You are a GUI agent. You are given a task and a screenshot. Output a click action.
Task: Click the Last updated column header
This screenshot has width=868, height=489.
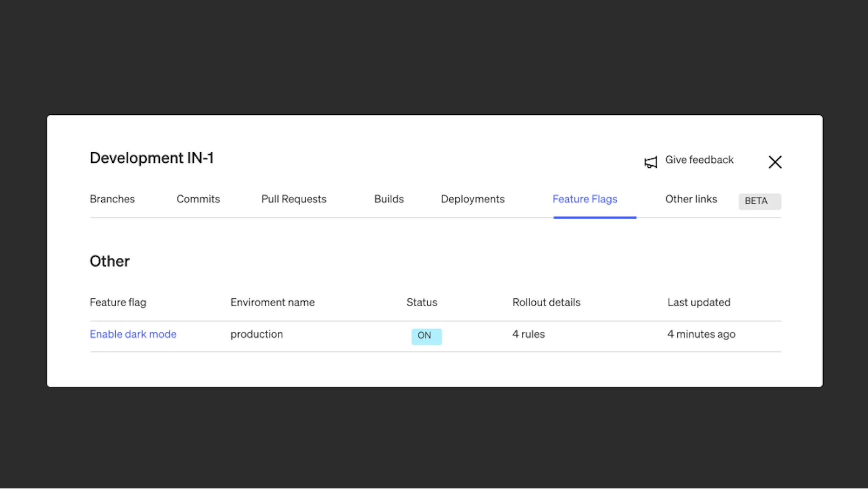pyautogui.click(x=699, y=303)
